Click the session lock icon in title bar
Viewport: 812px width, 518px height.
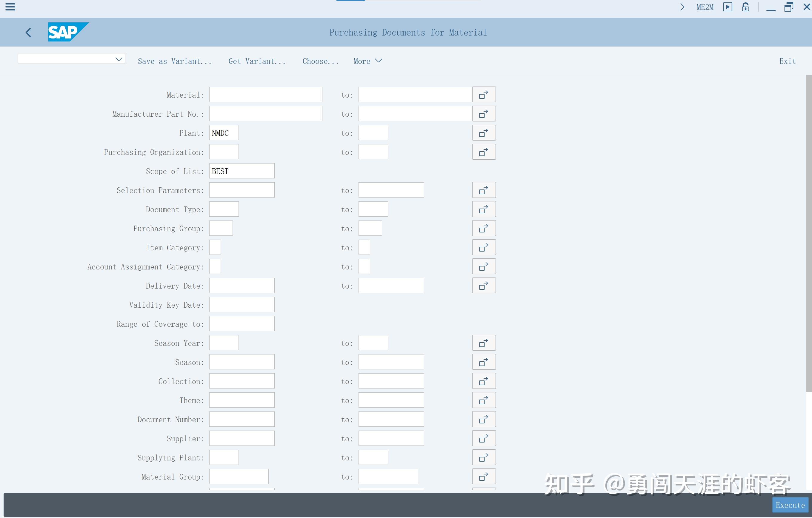coord(745,7)
